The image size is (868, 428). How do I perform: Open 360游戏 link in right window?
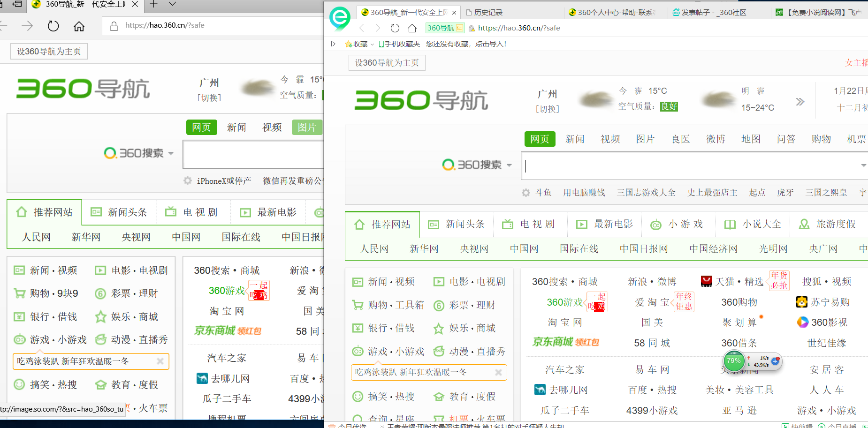(x=564, y=302)
